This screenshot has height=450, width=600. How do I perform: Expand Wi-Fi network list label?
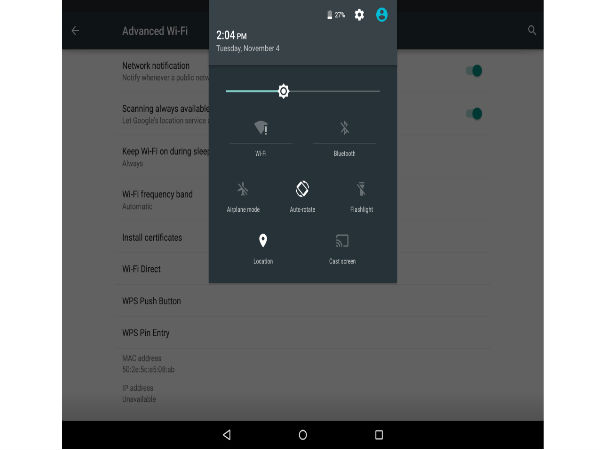[261, 154]
